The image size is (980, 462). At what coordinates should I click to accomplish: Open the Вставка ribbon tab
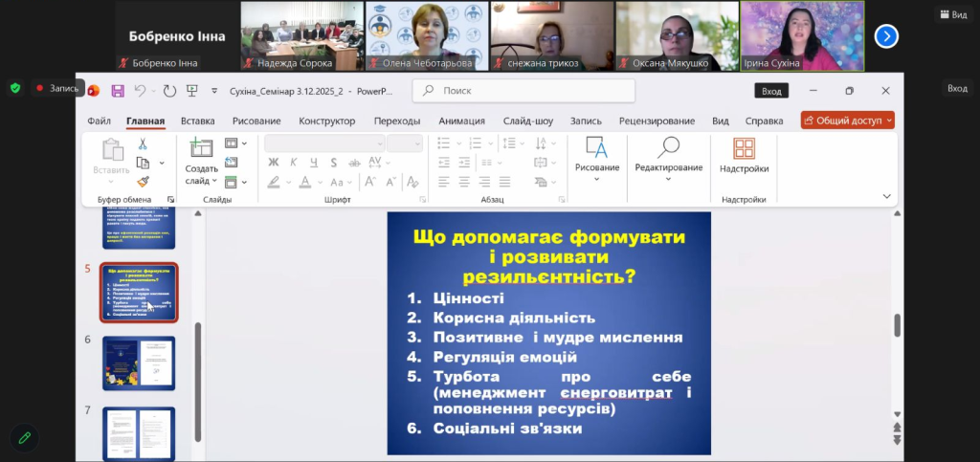coord(197,121)
